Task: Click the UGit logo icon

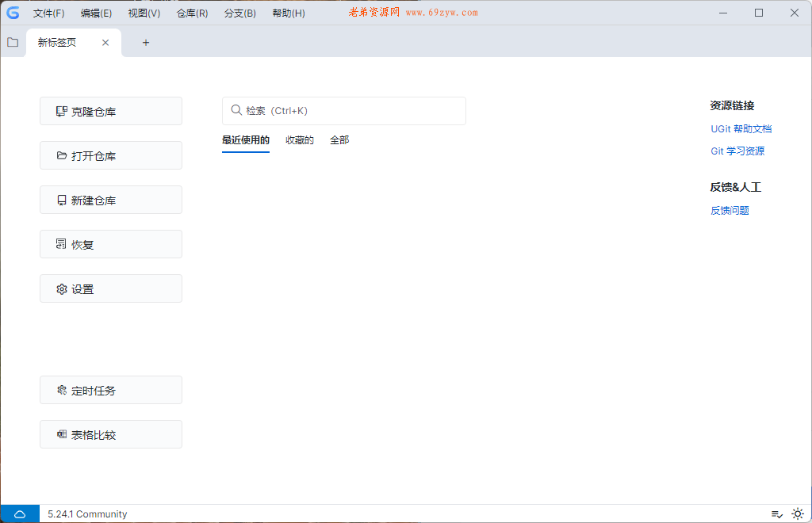Action: pyautogui.click(x=13, y=13)
